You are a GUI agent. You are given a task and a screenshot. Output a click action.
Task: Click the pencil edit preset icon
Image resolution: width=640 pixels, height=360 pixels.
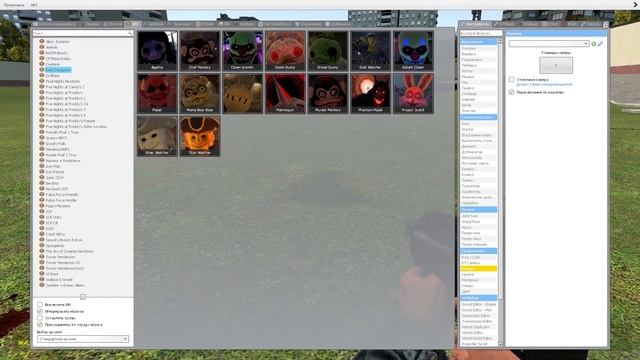600,44
